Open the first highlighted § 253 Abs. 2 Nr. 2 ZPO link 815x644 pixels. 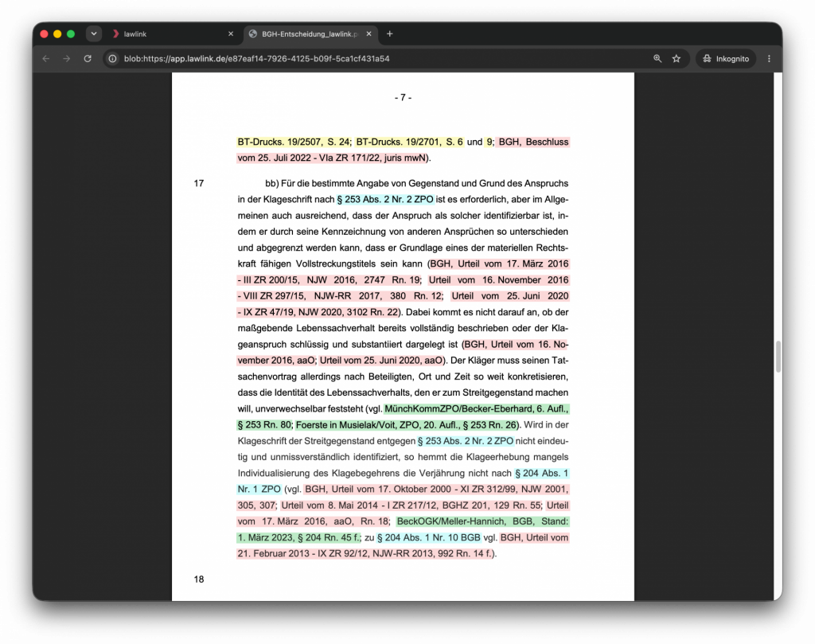[x=385, y=200]
